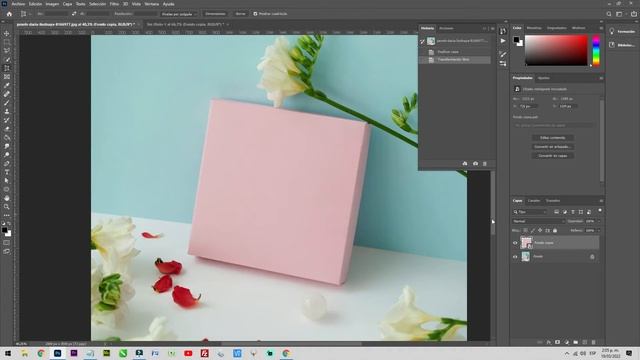640x360 pixels.
Task: Open the Imagen menu
Action: tap(52, 4)
